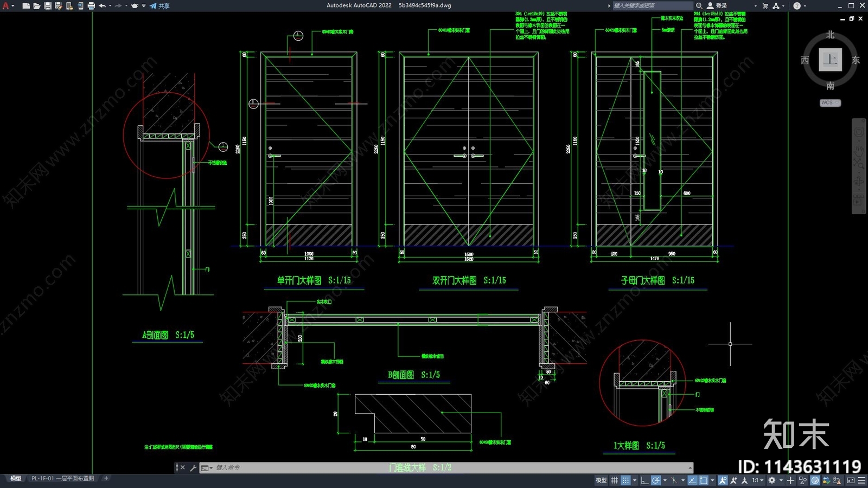The height and width of the screenshot is (488, 868).
Task: Open the Autodesk App Store cart icon
Action: tap(765, 5)
